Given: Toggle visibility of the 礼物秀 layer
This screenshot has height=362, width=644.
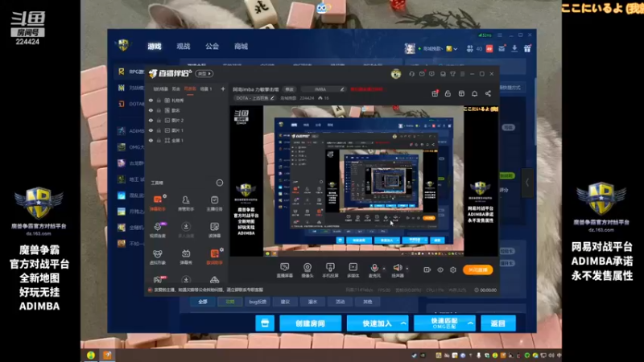Looking at the screenshot, I should [151, 101].
